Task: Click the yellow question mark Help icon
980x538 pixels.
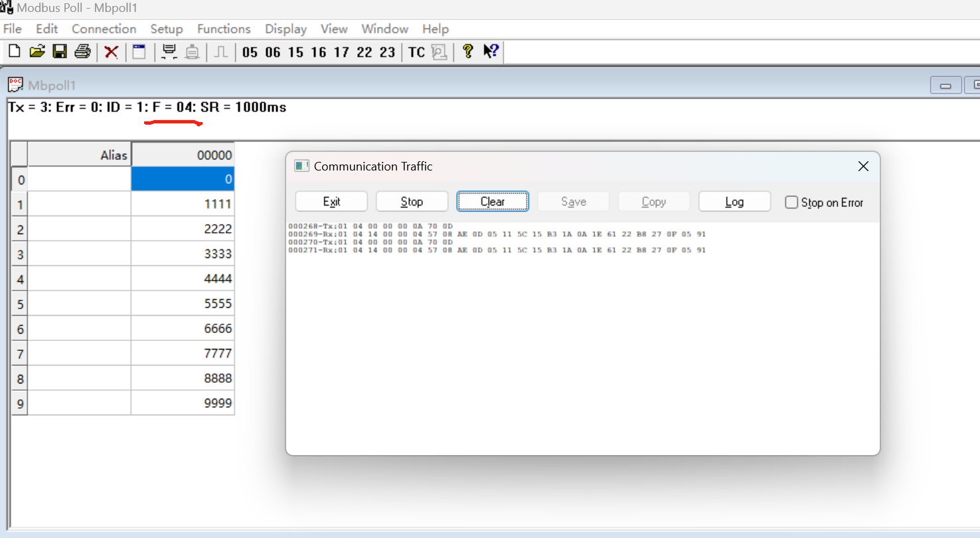Action: point(467,52)
